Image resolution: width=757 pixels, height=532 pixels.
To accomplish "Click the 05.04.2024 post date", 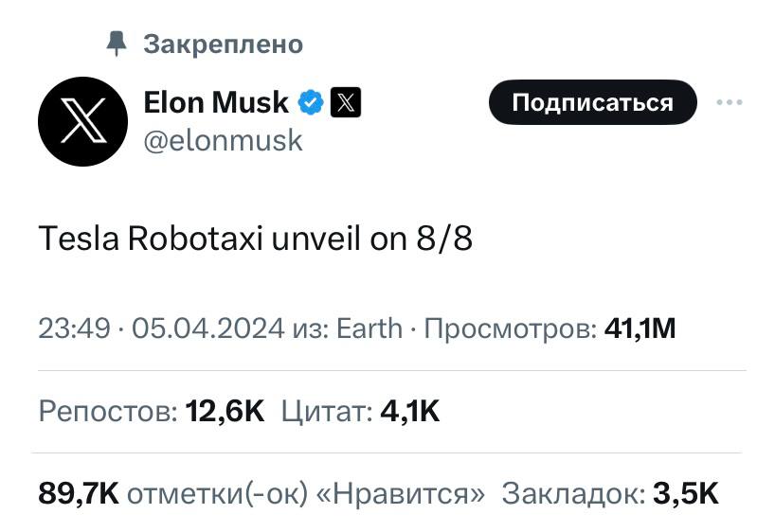I will [208, 328].
